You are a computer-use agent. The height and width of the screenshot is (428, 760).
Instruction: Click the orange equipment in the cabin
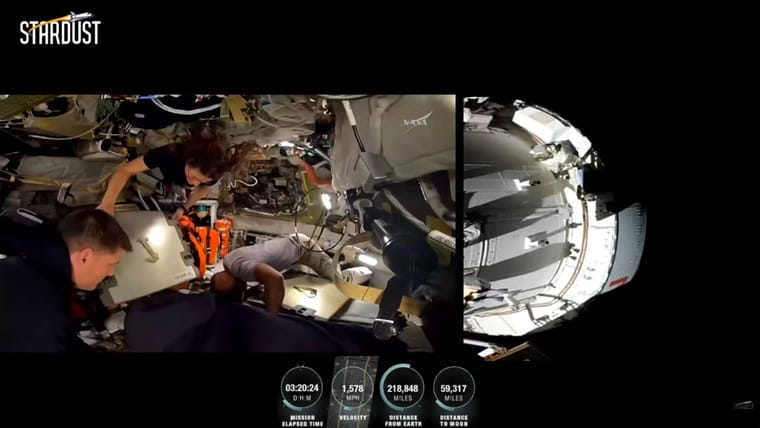point(208,240)
